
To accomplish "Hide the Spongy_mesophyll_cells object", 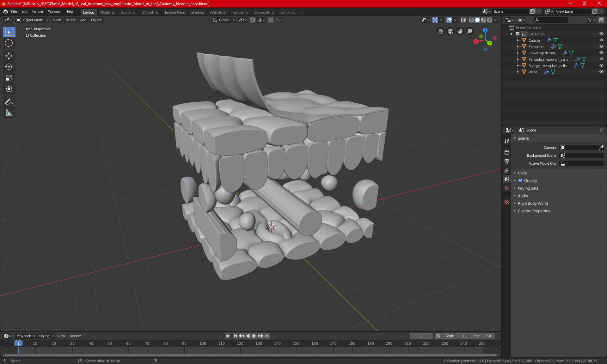I will (601, 66).
